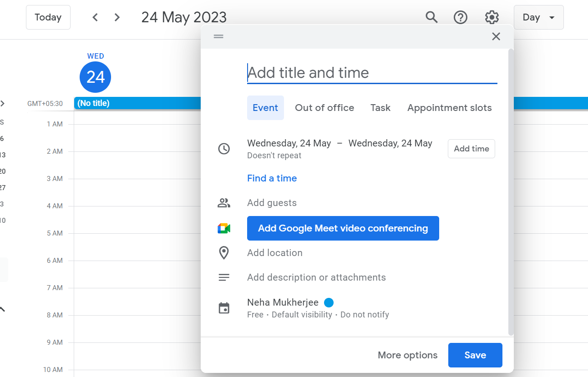Collapse the sidebar section up chevron
588x377 pixels.
tap(2, 310)
